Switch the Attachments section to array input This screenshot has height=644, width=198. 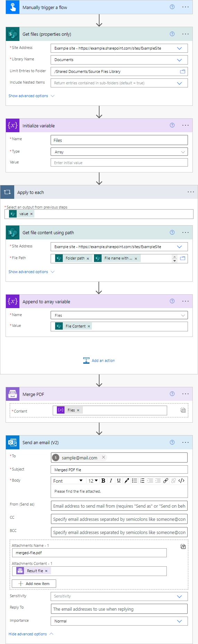tap(183, 546)
